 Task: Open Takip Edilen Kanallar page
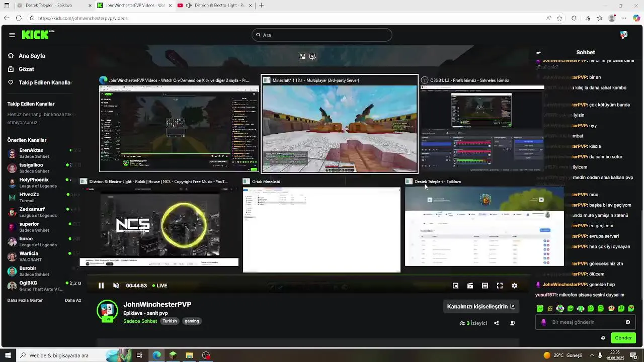click(x=40, y=82)
